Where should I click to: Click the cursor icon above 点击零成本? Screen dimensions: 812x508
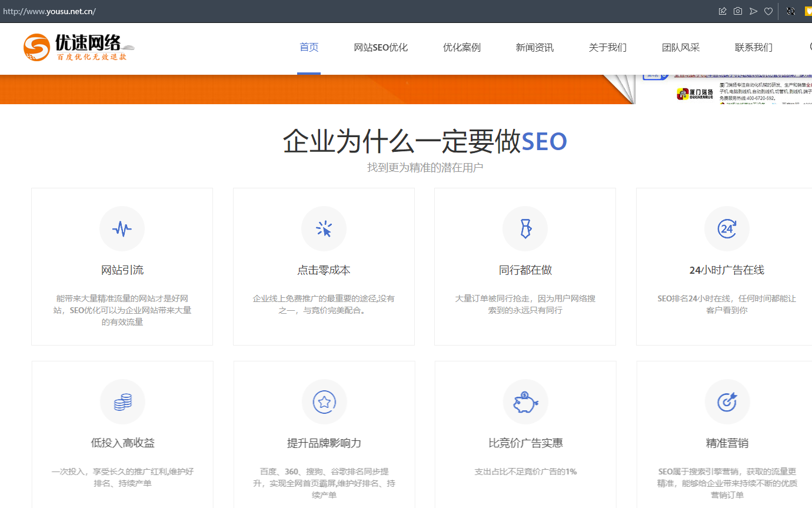click(x=324, y=228)
